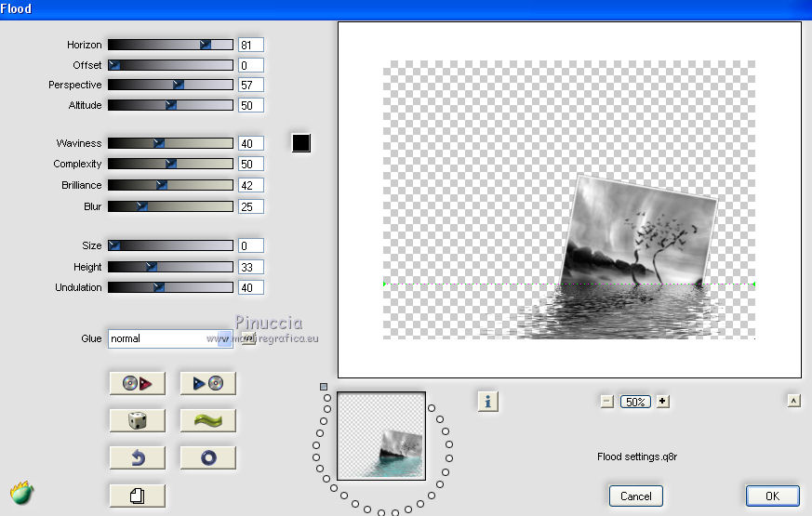812x516 pixels.
Task: Click the Horizon label
Action: [85, 45]
